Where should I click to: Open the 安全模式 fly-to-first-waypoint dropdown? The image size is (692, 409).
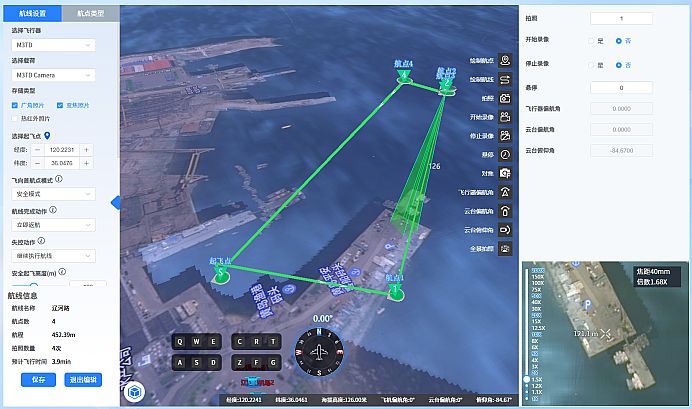pyautogui.click(x=53, y=194)
